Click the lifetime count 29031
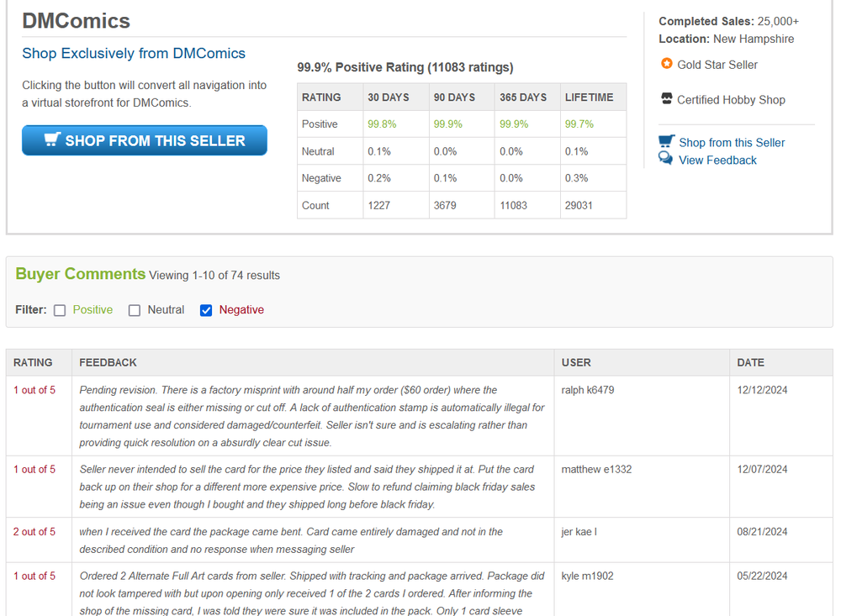Image resolution: width=841 pixels, height=616 pixels. tap(579, 205)
